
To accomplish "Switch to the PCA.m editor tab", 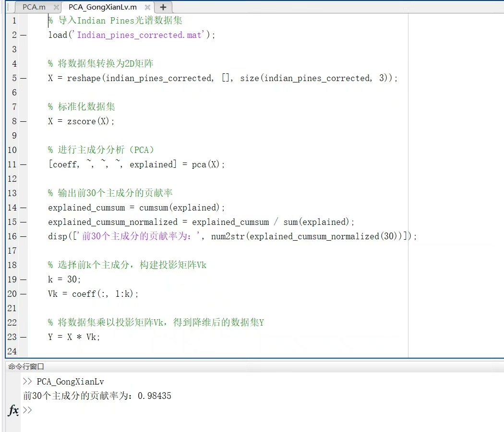I will click(34, 7).
